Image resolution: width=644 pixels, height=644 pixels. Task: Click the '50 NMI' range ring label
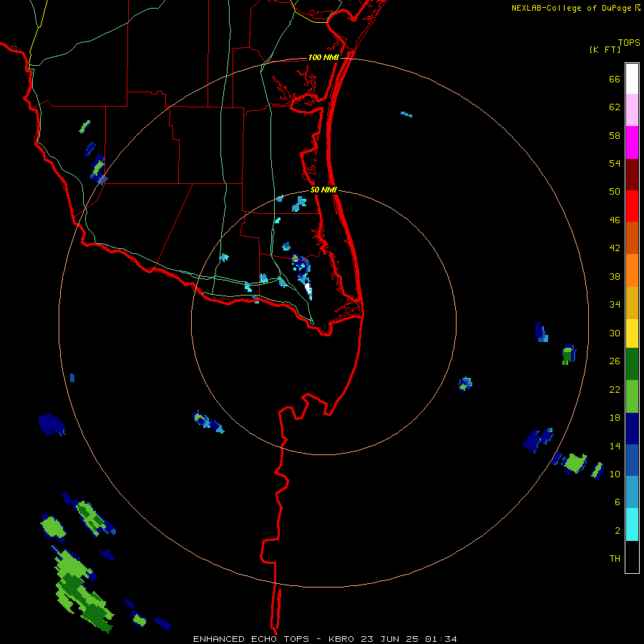click(323, 190)
